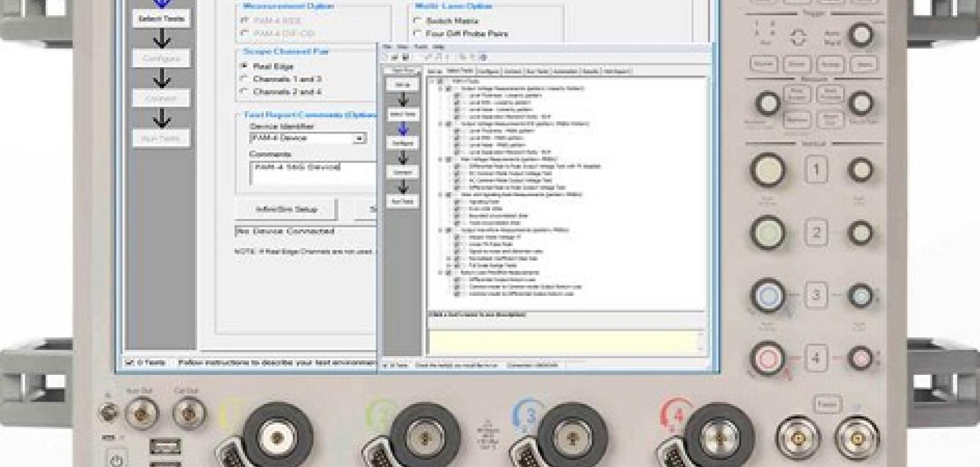980x467 pixels.
Task: Open the File menu in front window
Action: coord(387,47)
